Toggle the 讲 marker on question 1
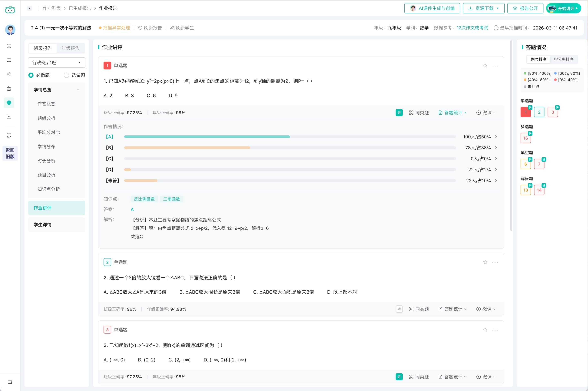 click(399, 113)
